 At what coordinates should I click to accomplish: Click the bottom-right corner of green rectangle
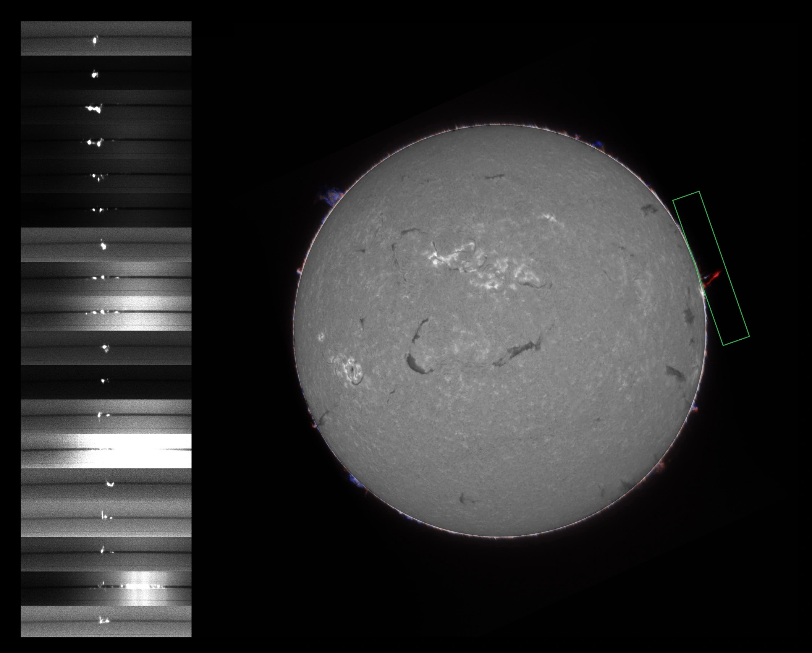click(x=749, y=336)
